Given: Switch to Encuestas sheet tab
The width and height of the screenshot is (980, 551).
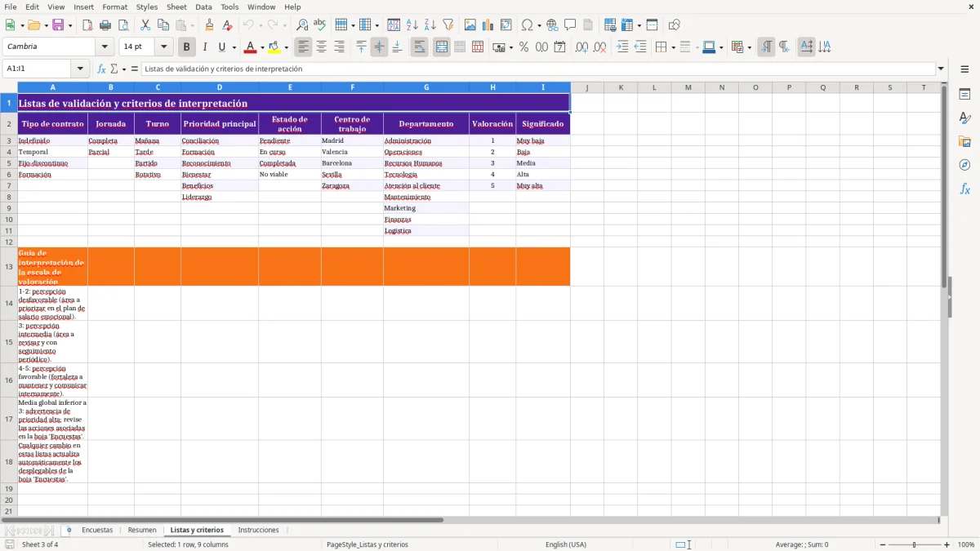Looking at the screenshot, I should [x=97, y=530].
